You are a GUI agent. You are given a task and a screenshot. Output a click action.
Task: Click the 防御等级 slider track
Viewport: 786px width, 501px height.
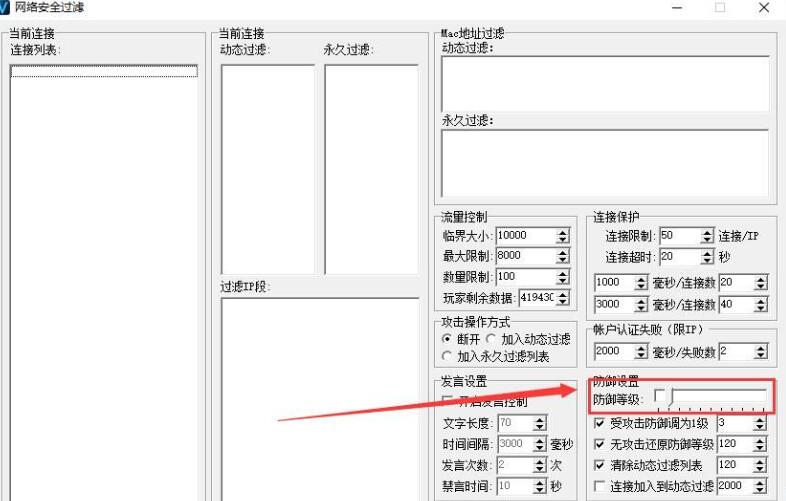pos(720,397)
